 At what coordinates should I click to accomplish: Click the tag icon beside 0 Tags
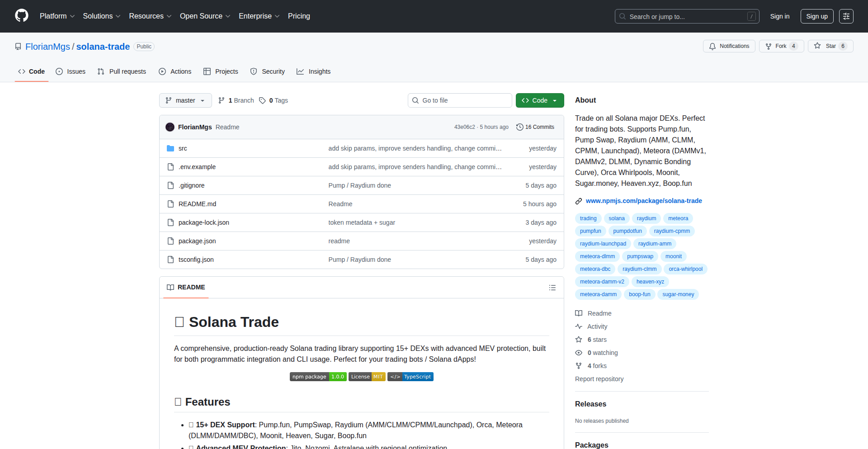pyautogui.click(x=262, y=100)
